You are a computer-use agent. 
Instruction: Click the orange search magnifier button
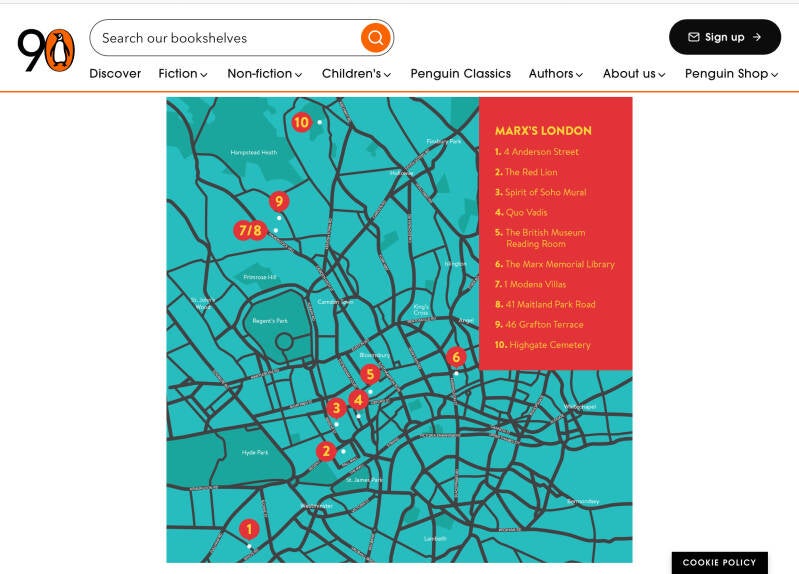[376, 37]
